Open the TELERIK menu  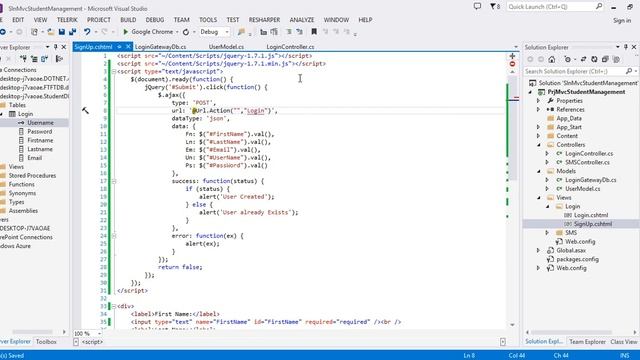(67, 20)
